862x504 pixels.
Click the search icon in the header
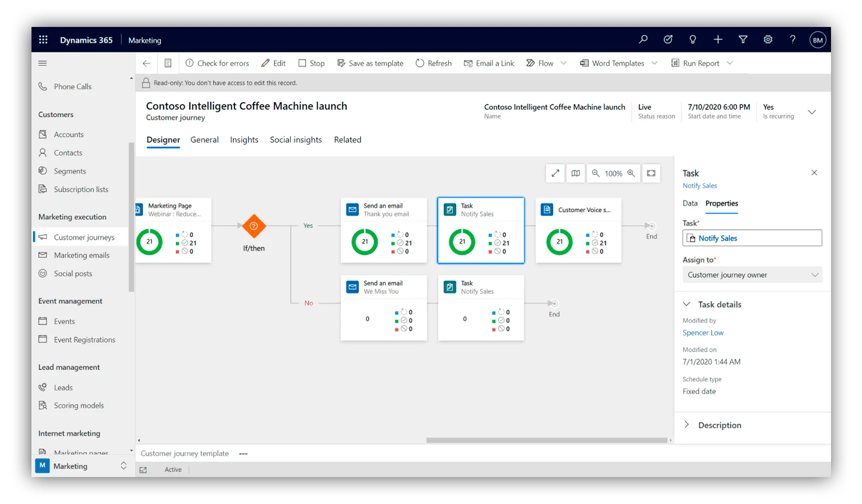tap(643, 39)
